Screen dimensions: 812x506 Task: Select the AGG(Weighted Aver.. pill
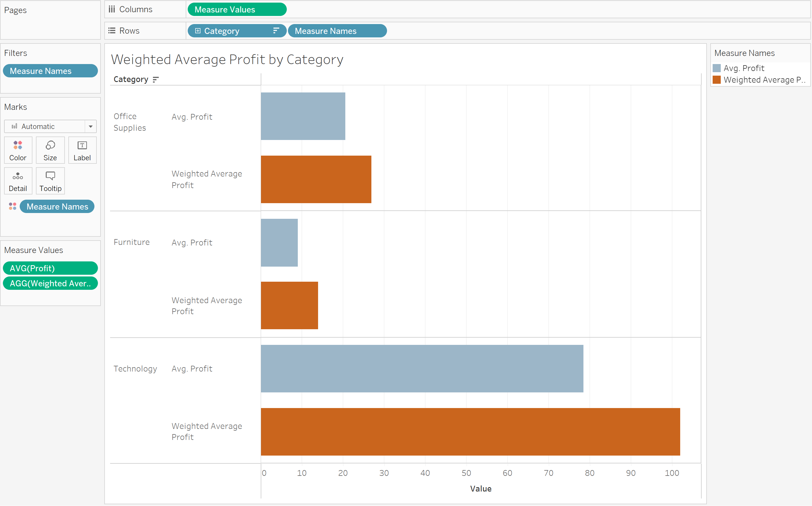(x=50, y=283)
